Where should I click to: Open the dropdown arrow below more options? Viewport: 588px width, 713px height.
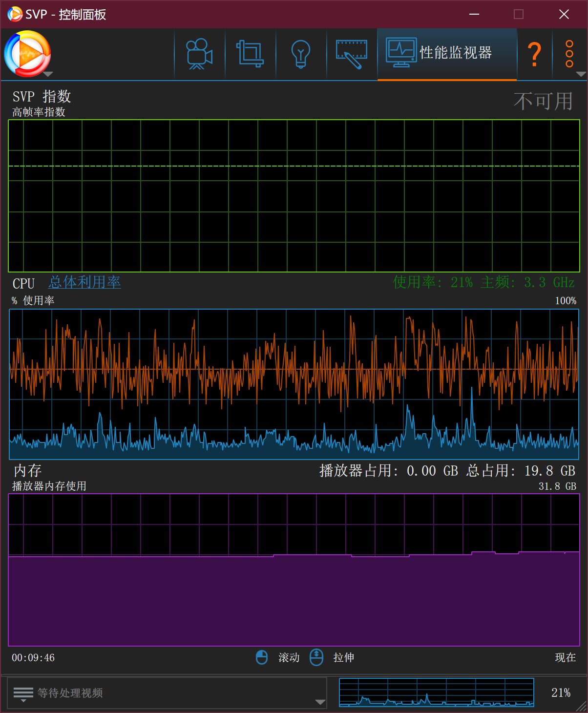581,74
